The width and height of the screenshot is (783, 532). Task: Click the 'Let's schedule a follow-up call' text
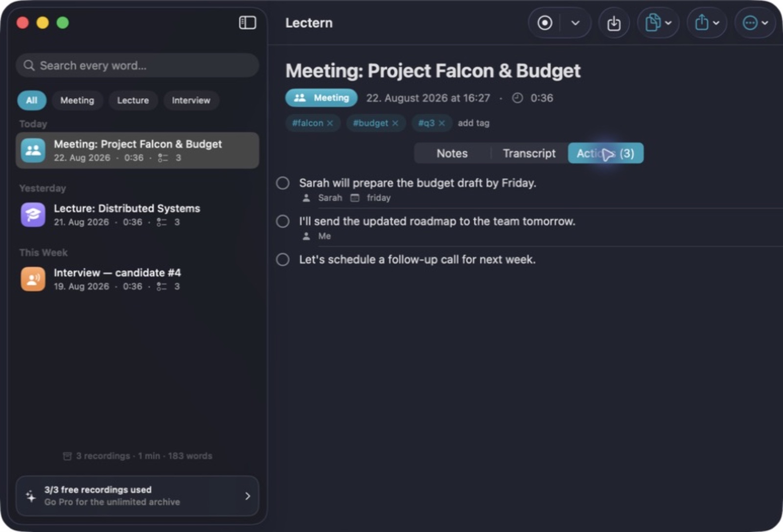pos(417,259)
